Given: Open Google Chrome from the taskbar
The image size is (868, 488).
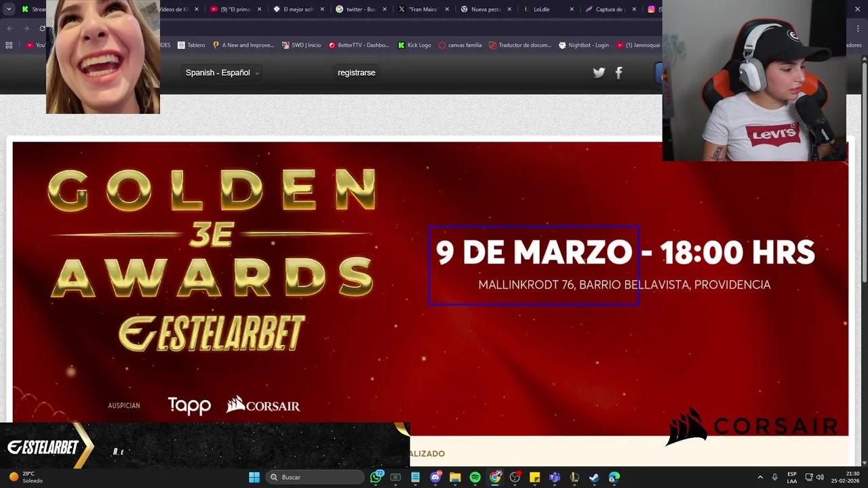Looking at the screenshot, I should click(495, 477).
